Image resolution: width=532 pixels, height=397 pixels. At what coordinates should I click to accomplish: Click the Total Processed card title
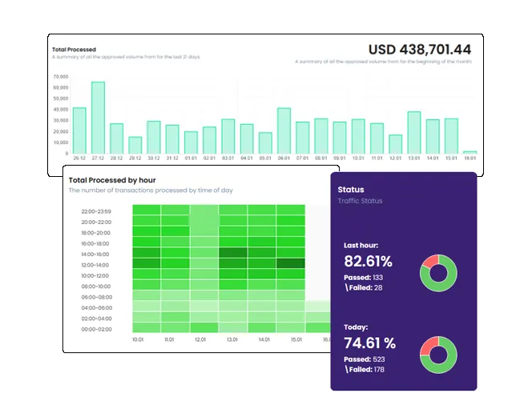click(x=74, y=50)
